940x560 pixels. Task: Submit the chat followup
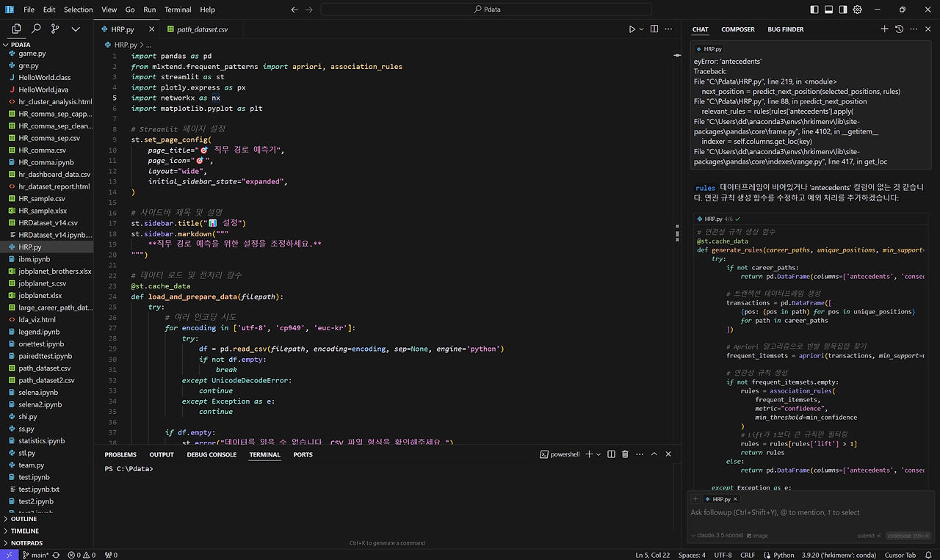(x=869, y=536)
